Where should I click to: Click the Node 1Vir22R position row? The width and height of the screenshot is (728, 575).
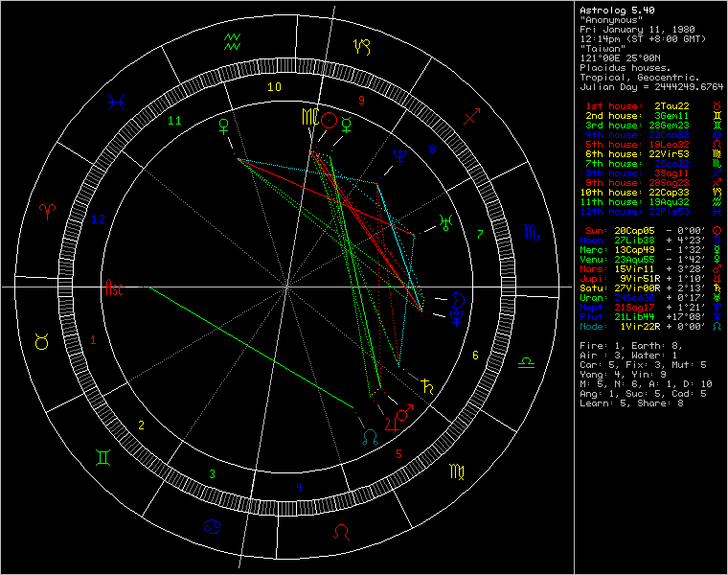(x=651, y=327)
